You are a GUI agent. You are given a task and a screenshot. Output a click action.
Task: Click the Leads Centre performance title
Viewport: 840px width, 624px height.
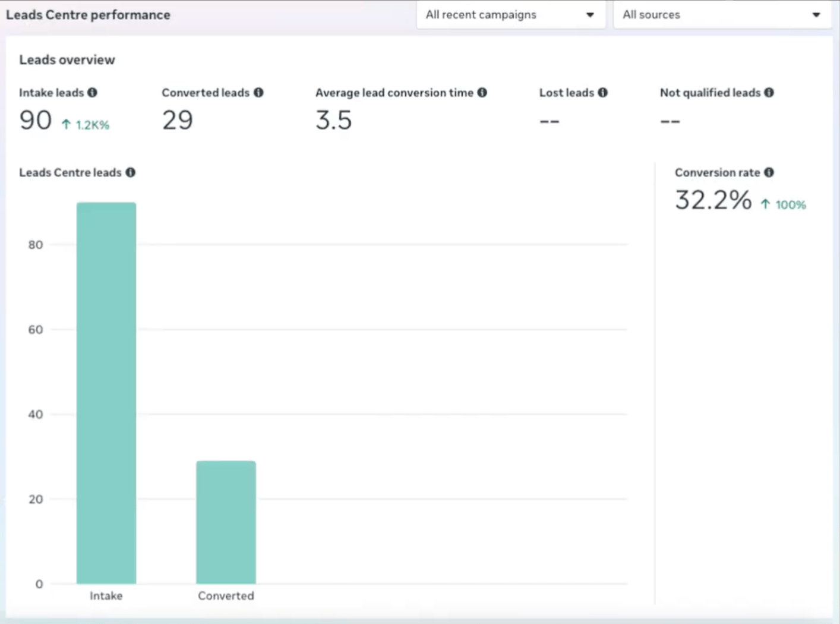click(88, 15)
